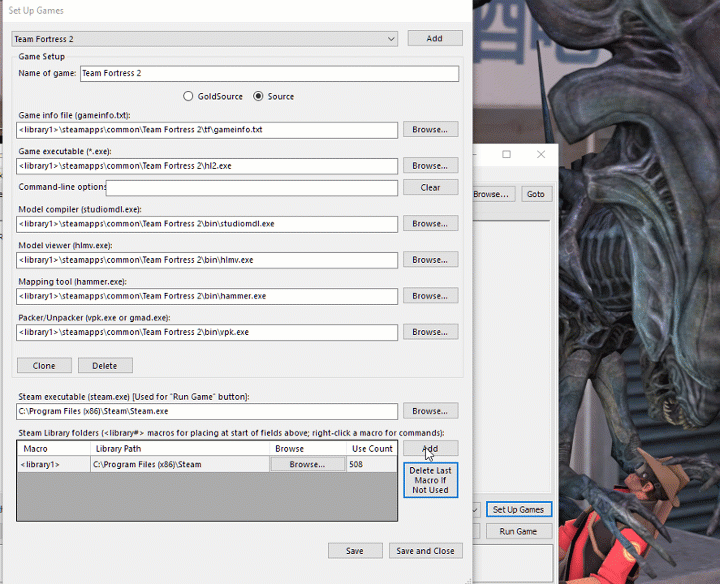Browse for the Game info file
Viewport: 720px width, 584px height.
pyautogui.click(x=430, y=129)
